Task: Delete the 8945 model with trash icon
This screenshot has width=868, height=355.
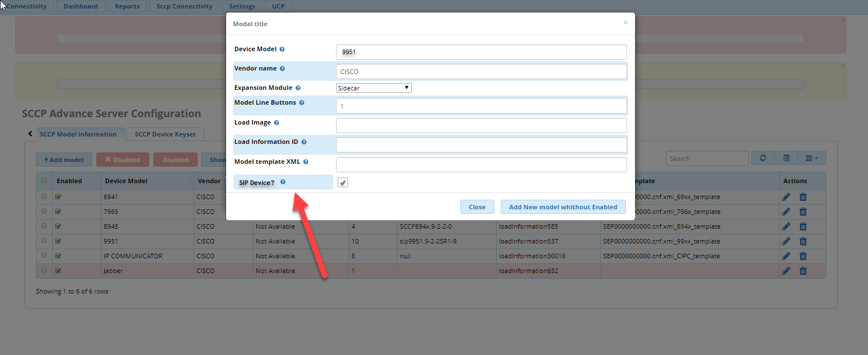Action: click(x=803, y=226)
